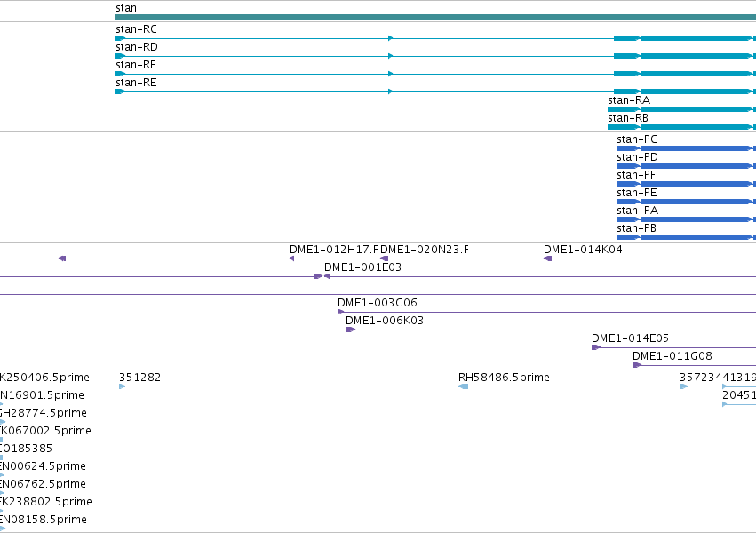This screenshot has width=756, height=533.
Task: Click the N06762.5prime EST label
Action: pos(43,484)
